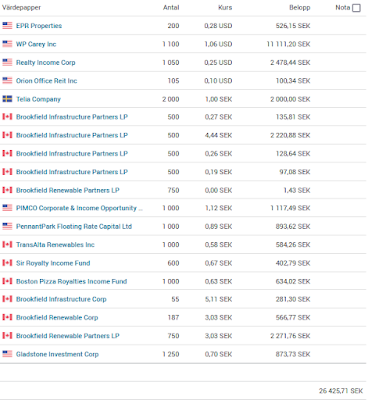Click the US flag beside Gladstone Investment Corp

(7, 354)
